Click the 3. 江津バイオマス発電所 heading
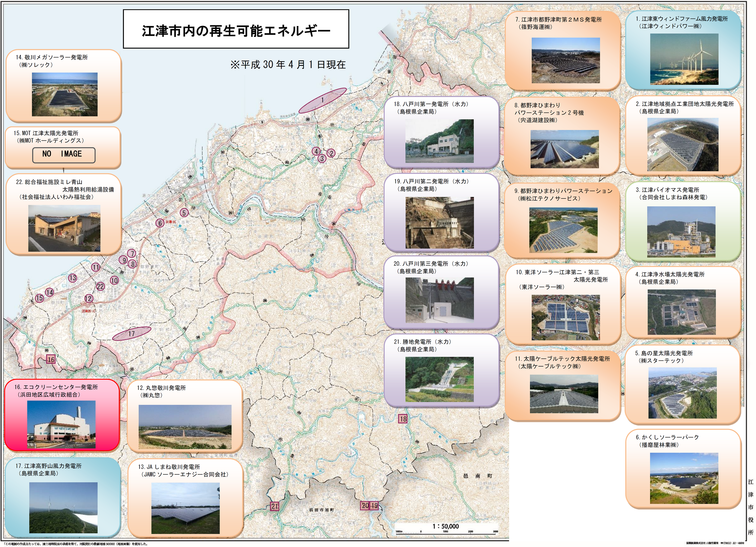Screen dimensions: 756x547 tap(667, 190)
